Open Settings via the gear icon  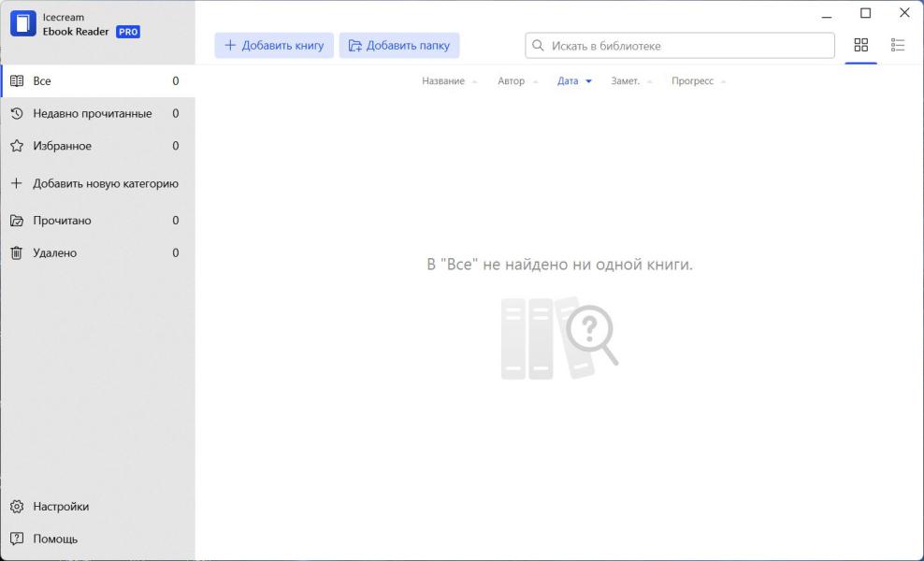pyautogui.click(x=16, y=507)
